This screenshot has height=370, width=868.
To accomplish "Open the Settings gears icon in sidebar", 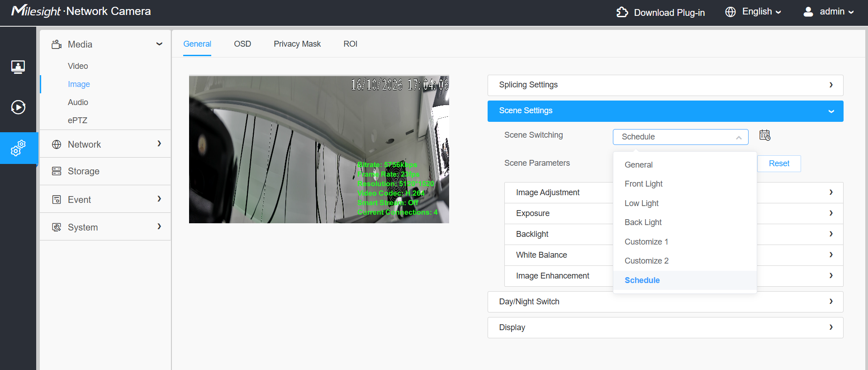I will (18, 148).
